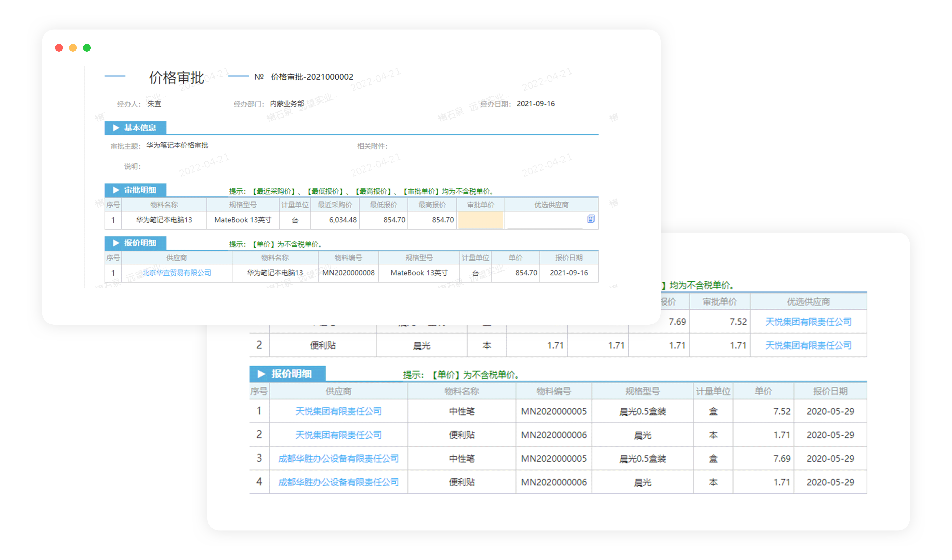Click 物料名称 column header in 审批明细 table

click(x=164, y=205)
